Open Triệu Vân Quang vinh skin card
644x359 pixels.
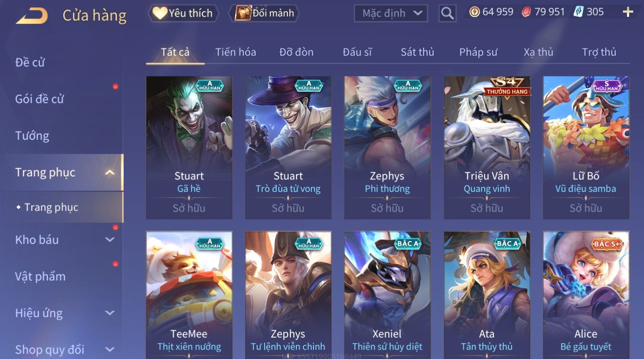[487, 148]
